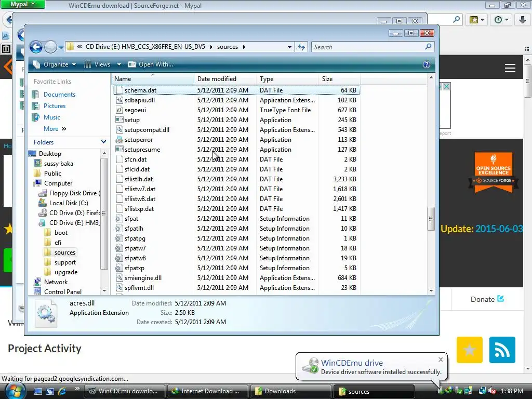The image size is (532, 399).
Task: Click sfpatw8 file name
Action: click(x=135, y=258)
